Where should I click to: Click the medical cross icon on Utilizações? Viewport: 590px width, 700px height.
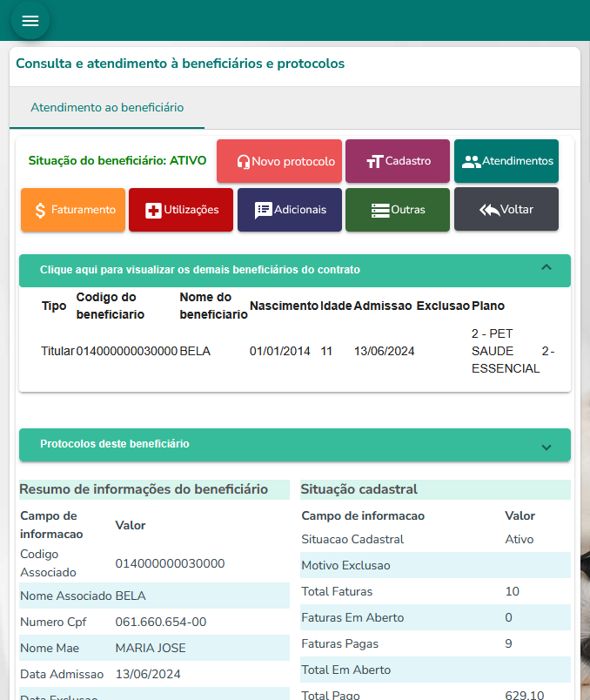(153, 211)
